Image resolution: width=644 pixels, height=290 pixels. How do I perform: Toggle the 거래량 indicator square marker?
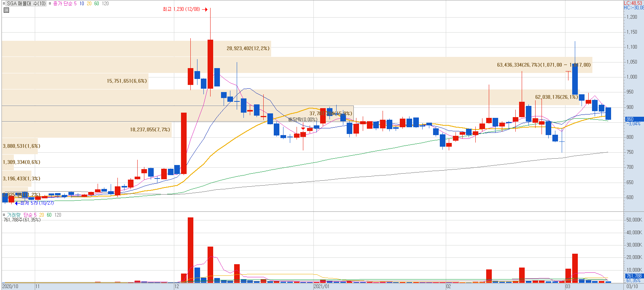[4, 215]
